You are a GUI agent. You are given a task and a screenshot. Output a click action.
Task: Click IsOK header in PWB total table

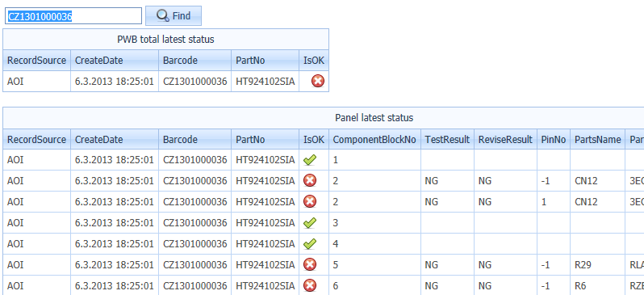pos(314,60)
